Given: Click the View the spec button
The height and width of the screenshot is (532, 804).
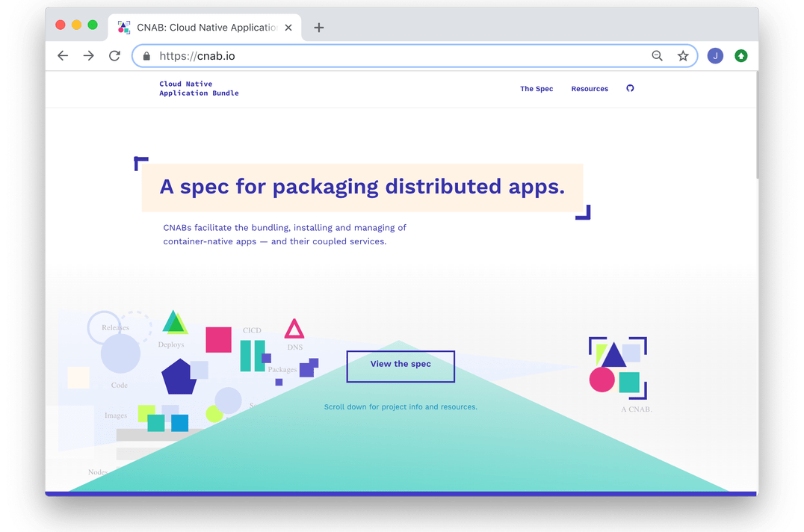Looking at the screenshot, I should [x=401, y=366].
